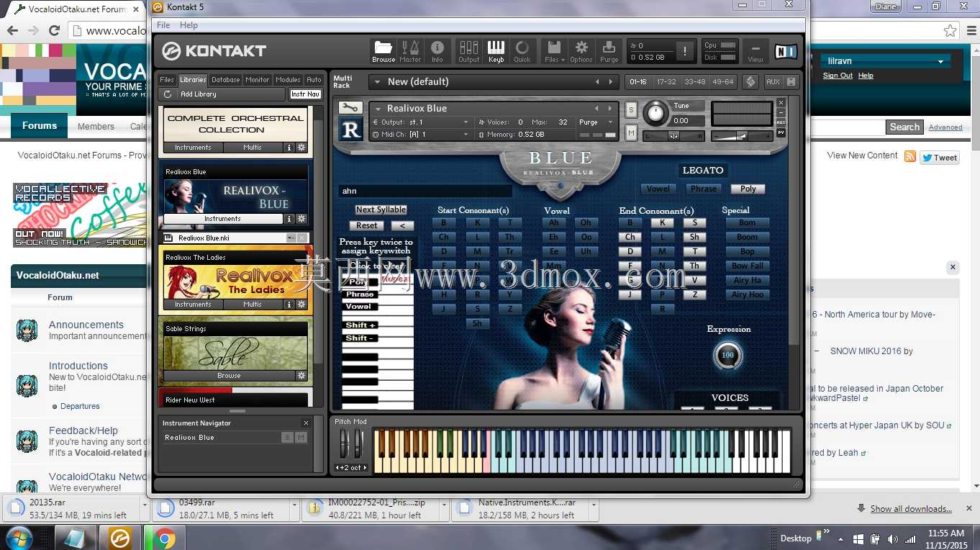Viewport: 980px width, 550px height.
Task: Switch to the Monitor tab
Action: click(x=257, y=80)
